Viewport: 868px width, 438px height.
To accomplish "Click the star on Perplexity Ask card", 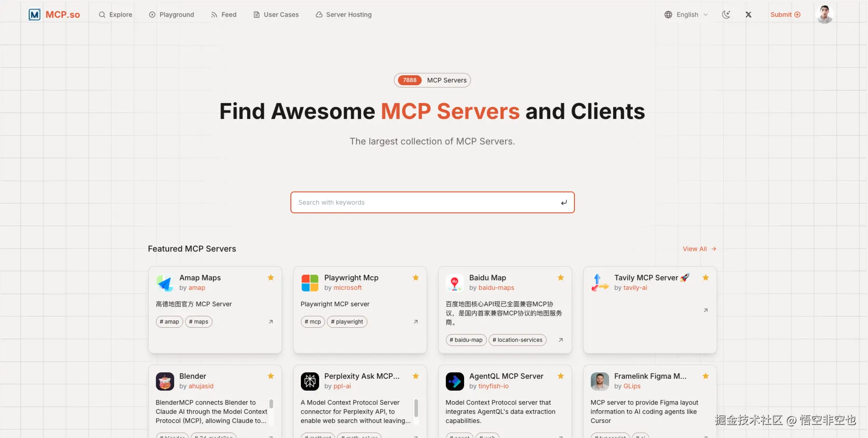I will (416, 376).
